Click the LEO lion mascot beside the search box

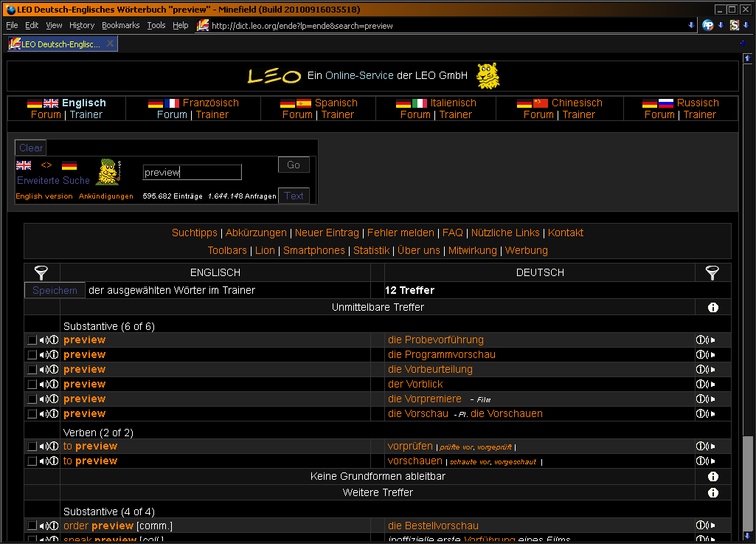click(x=108, y=172)
